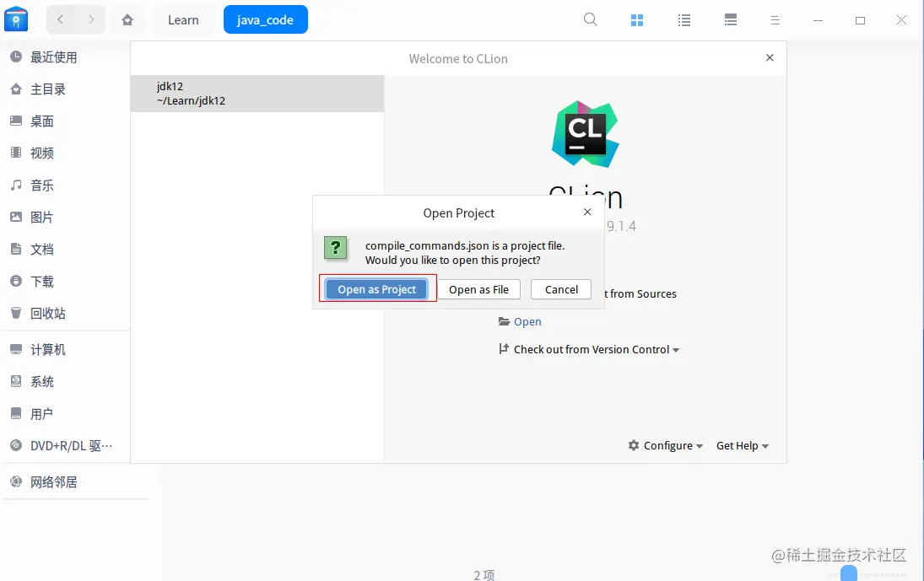The height and width of the screenshot is (581, 924).
Task: Open the Get Help dropdown
Action: [743, 445]
